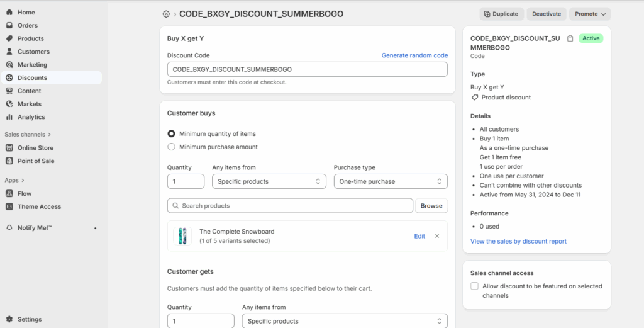Click the Markets globe icon
The height and width of the screenshot is (328, 644).
coord(9,104)
